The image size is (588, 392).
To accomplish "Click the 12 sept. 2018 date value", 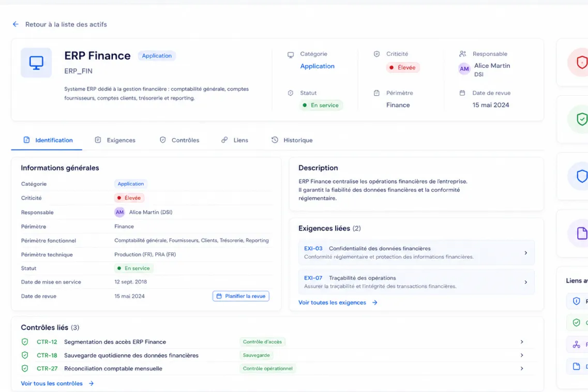I will [130, 282].
